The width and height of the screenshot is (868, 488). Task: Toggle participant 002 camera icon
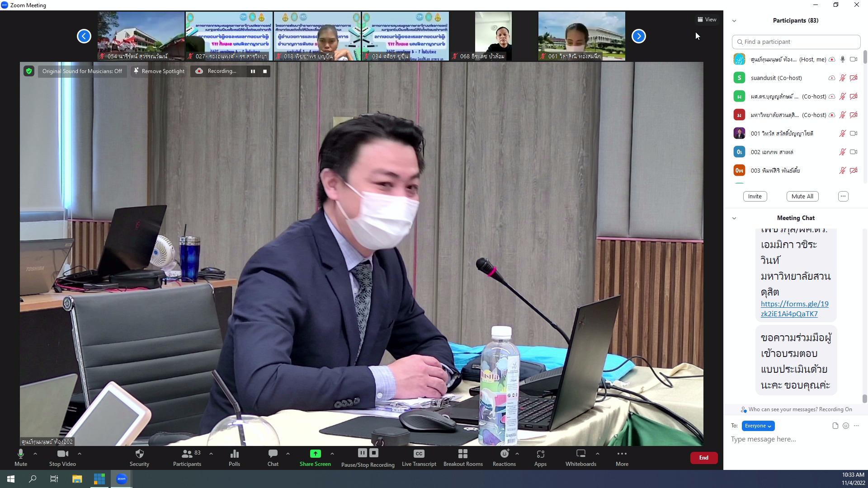click(854, 152)
